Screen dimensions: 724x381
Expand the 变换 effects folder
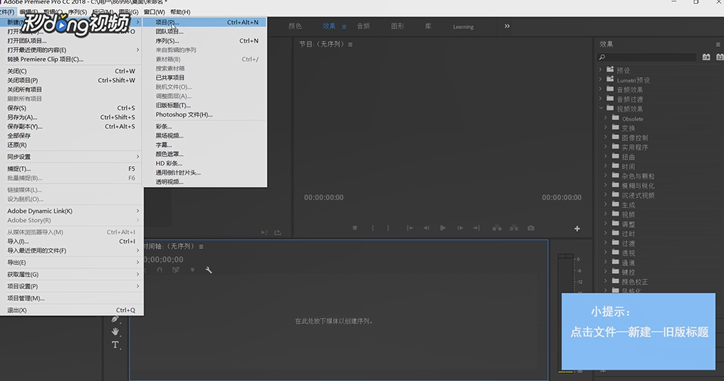606,128
